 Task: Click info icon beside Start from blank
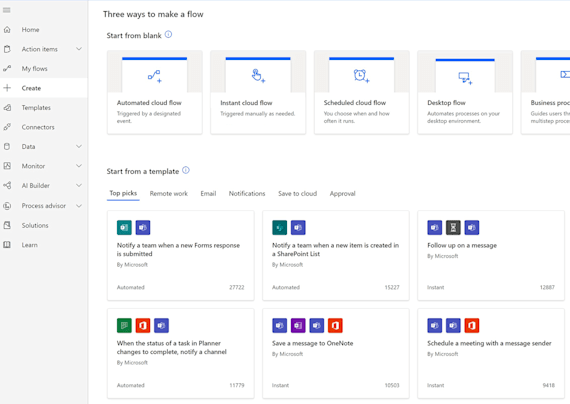pyautogui.click(x=168, y=35)
